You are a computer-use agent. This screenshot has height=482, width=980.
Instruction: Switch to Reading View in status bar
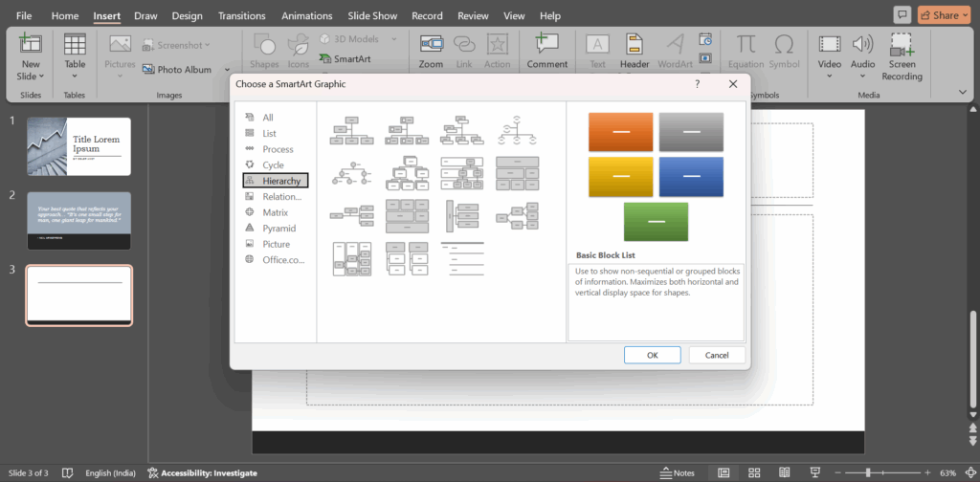[785, 472]
